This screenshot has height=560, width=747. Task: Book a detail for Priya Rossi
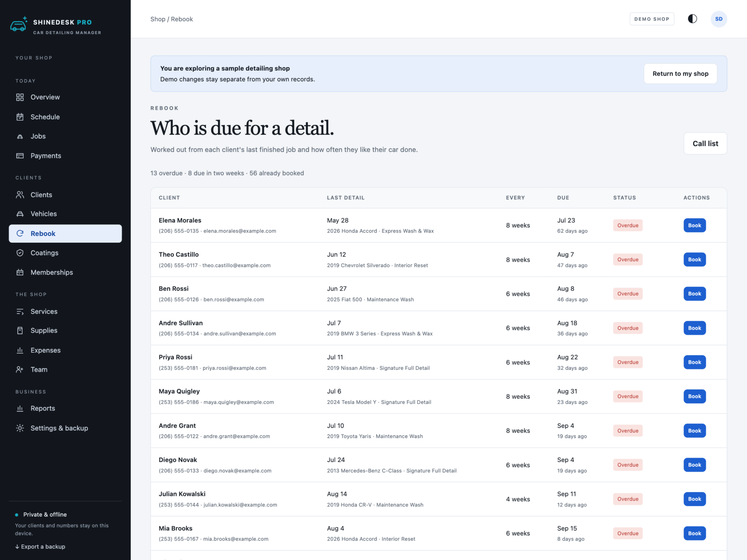coord(694,362)
